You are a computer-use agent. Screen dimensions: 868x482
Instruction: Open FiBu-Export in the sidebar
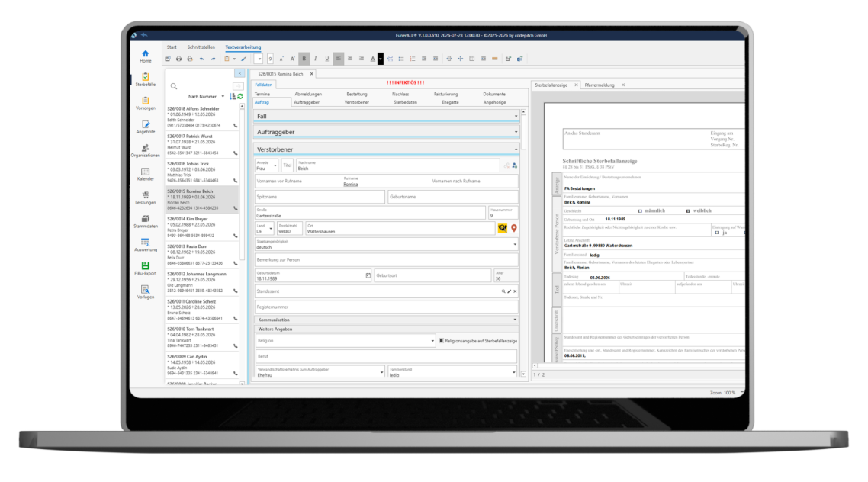(145, 269)
